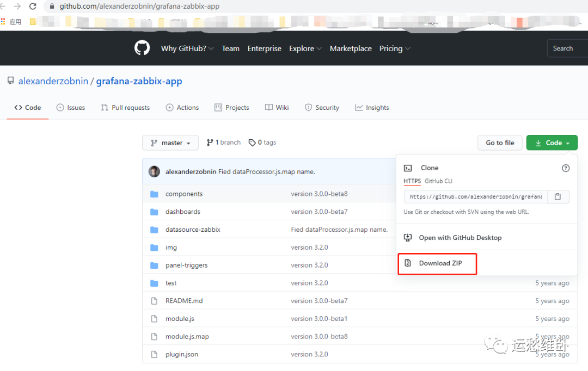Switch to the Projects tab
The height and width of the screenshot is (371, 588).
(x=232, y=108)
